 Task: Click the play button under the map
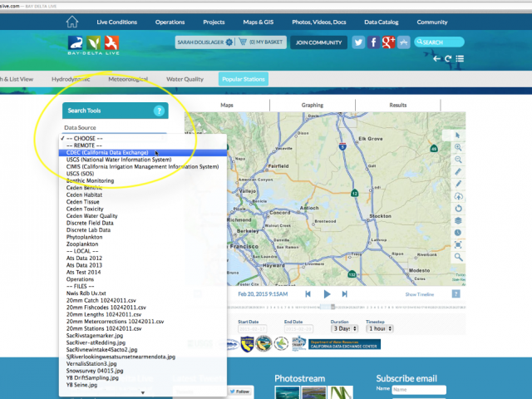[x=327, y=293]
